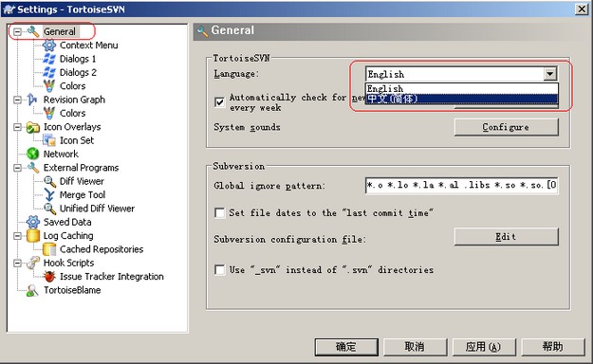Click the Issue Tracker Integration bug icon
The height and width of the screenshot is (364, 593).
(49, 276)
